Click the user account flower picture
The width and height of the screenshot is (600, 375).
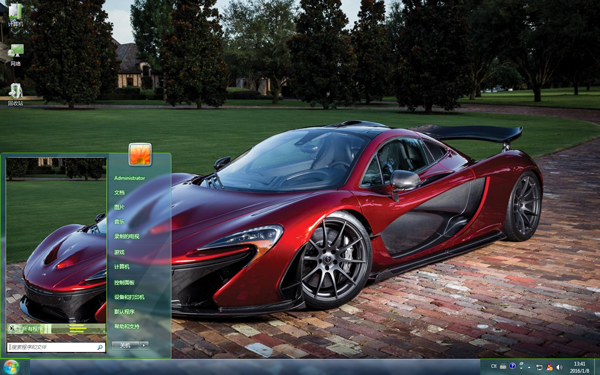pyautogui.click(x=140, y=154)
